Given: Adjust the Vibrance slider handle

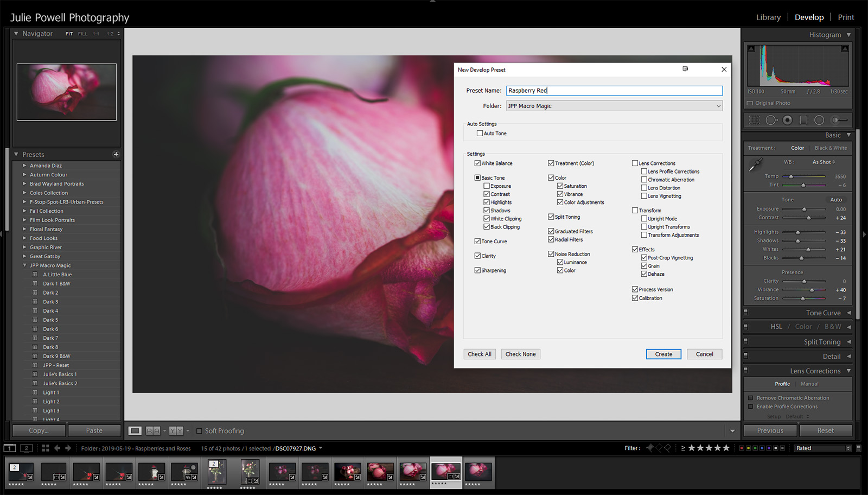Looking at the screenshot, I should coord(812,290).
